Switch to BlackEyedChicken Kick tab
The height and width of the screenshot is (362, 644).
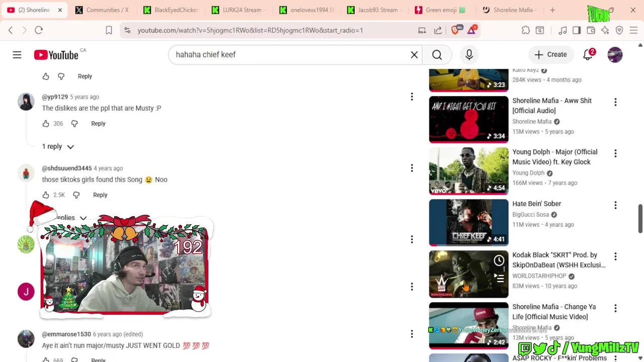[171, 10]
